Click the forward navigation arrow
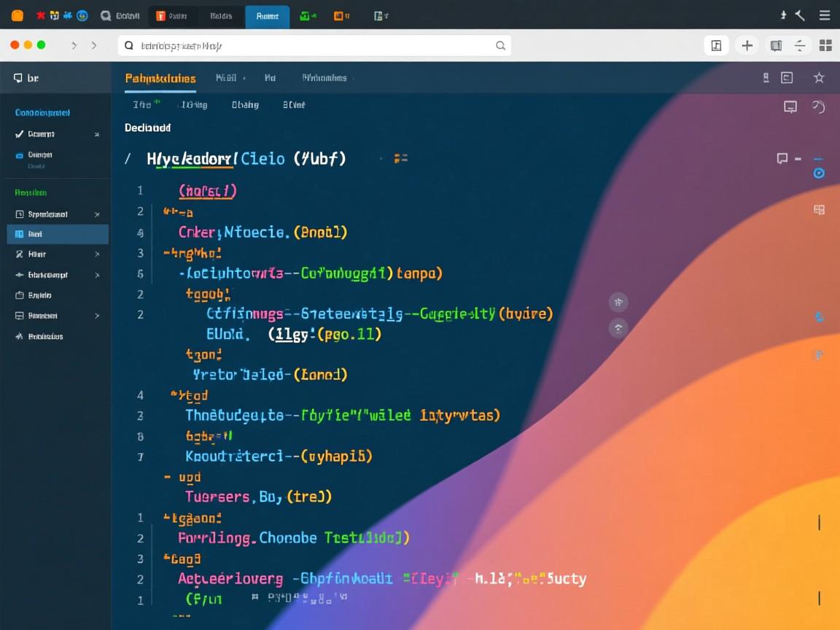Viewport: 840px width, 630px height. [x=94, y=45]
